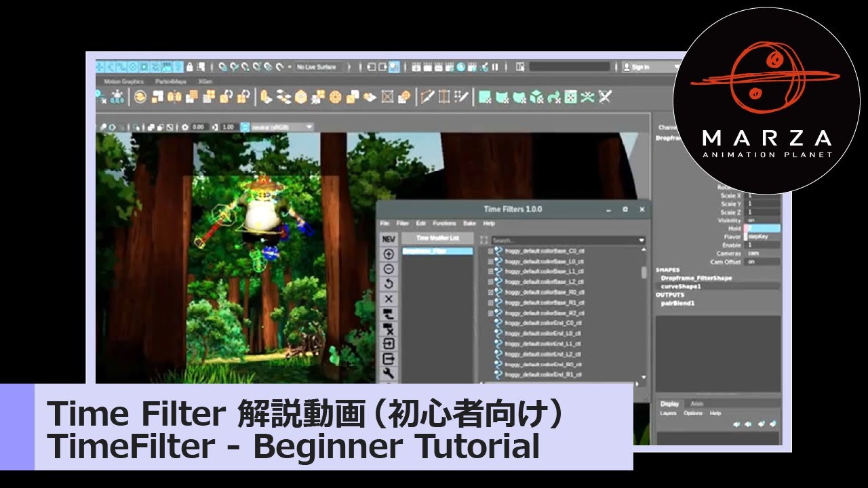Expand froggy_default.collorBase_R0_ctl node

(x=491, y=292)
